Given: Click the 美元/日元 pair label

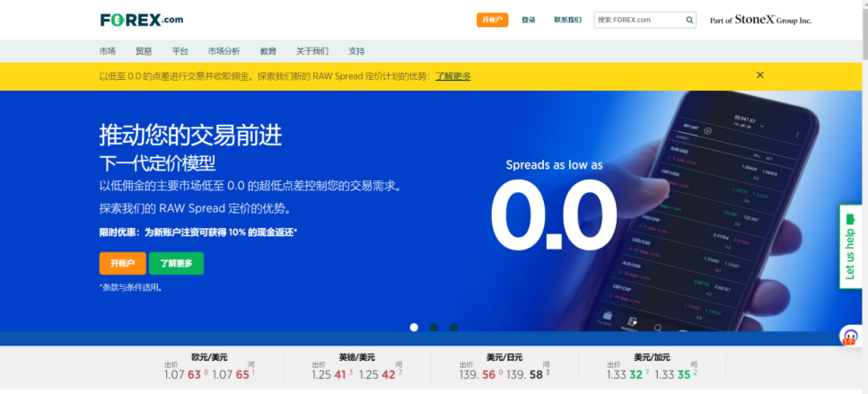Looking at the screenshot, I should (504, 357).
